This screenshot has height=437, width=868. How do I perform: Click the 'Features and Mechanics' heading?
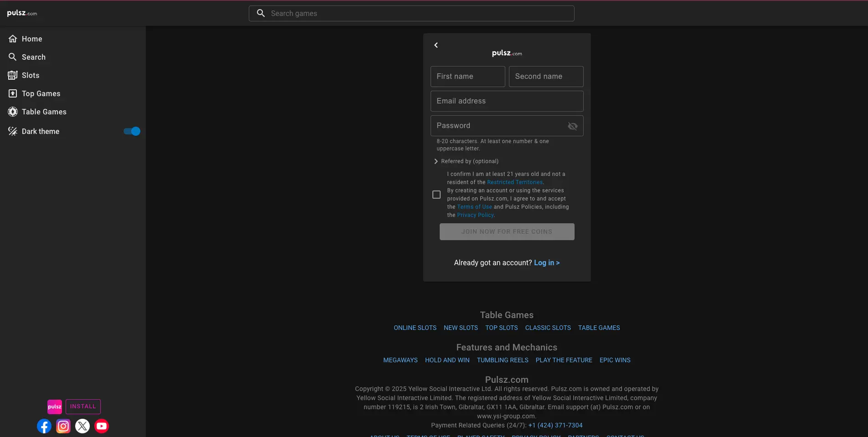[x=507, y=347]
